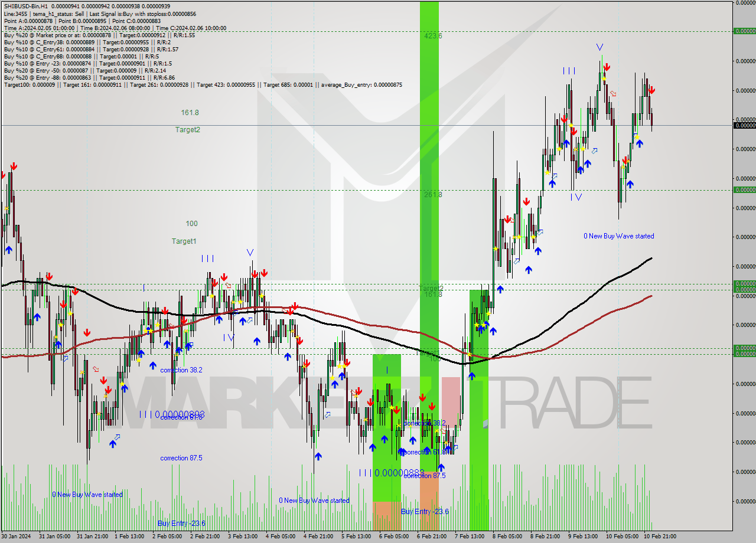Select the 'I I I 0.00000888' wave label
The height and width of the screenshot is (543, 756).
(x=392, y=473)
